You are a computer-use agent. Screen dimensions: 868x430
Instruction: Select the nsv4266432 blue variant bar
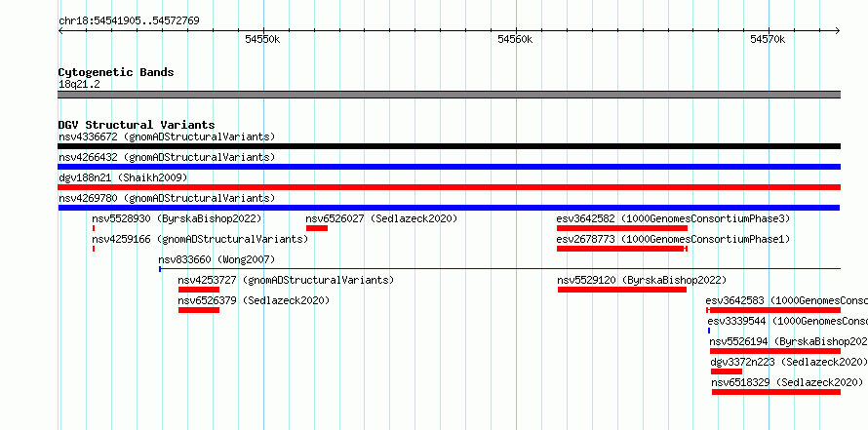(449, 167)
